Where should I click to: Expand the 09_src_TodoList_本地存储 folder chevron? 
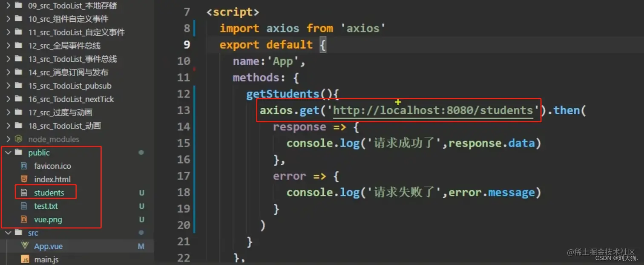tap(9, 6)
